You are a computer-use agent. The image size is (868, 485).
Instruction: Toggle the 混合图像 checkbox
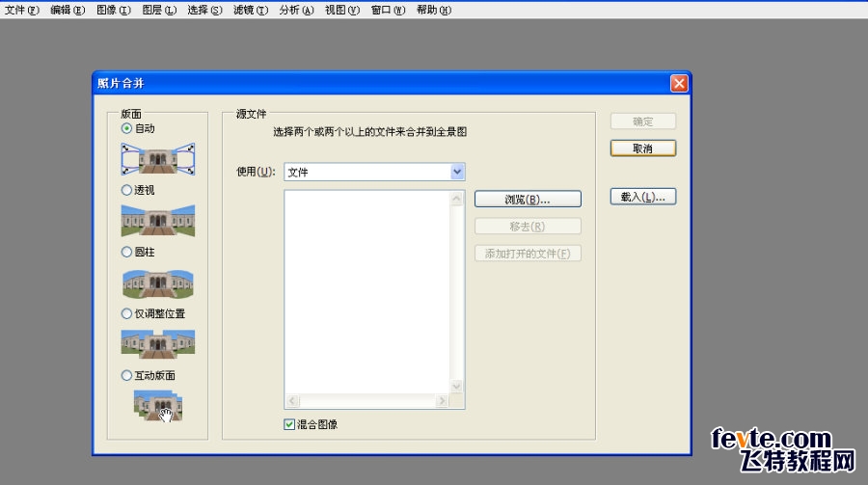(289, 424)
